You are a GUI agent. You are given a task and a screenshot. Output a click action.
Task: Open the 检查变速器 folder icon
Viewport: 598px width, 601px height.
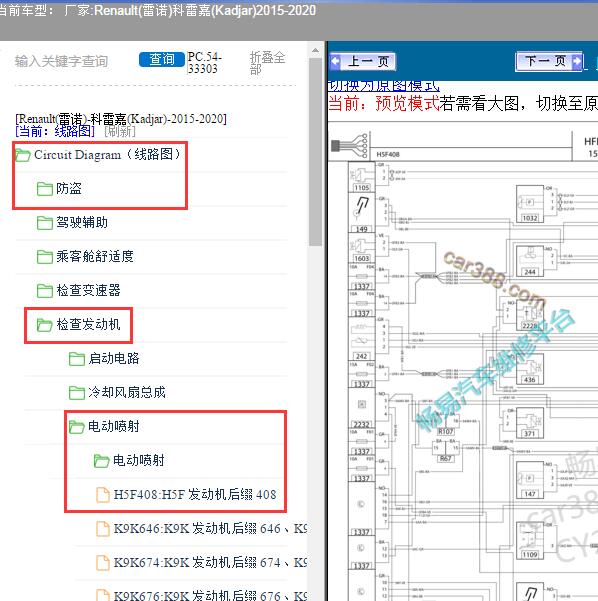tap(45, 291)
